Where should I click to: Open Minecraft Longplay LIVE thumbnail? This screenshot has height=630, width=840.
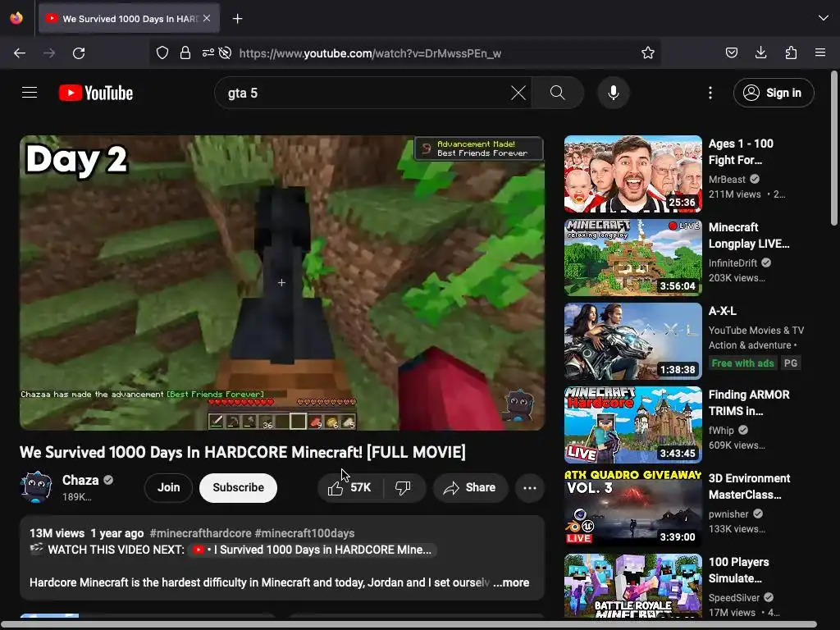[632, 258]
